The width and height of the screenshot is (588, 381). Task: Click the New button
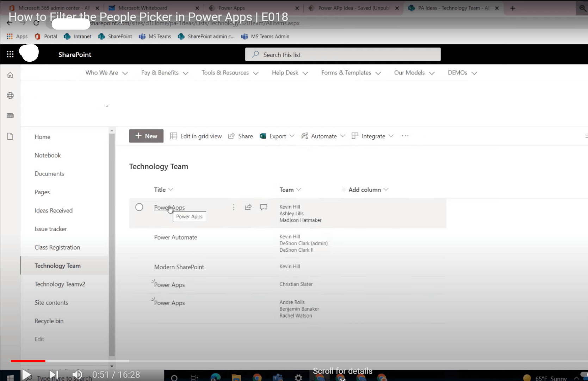point(146,136)
